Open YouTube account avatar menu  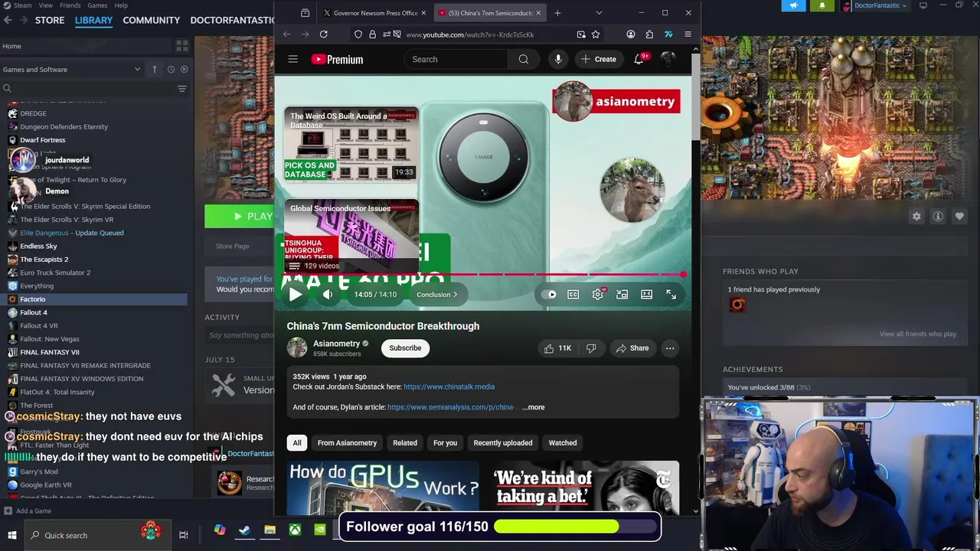(x=668, y=59)
